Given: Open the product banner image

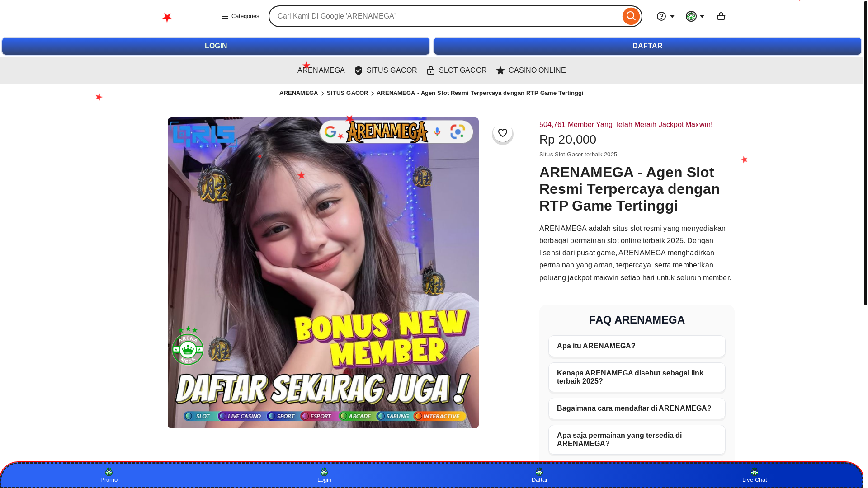Looking at the screenshot, I should [x=323, y=273].
